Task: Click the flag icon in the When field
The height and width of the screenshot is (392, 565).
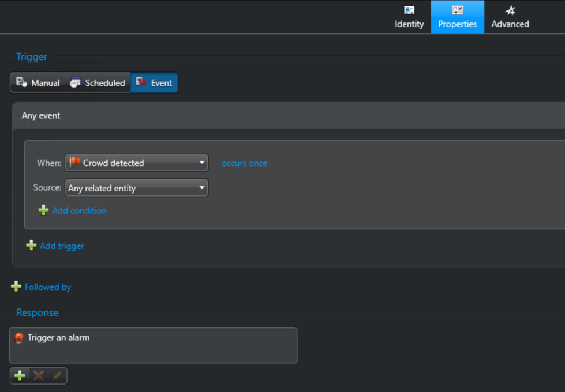Action: [x=74, y=163]
